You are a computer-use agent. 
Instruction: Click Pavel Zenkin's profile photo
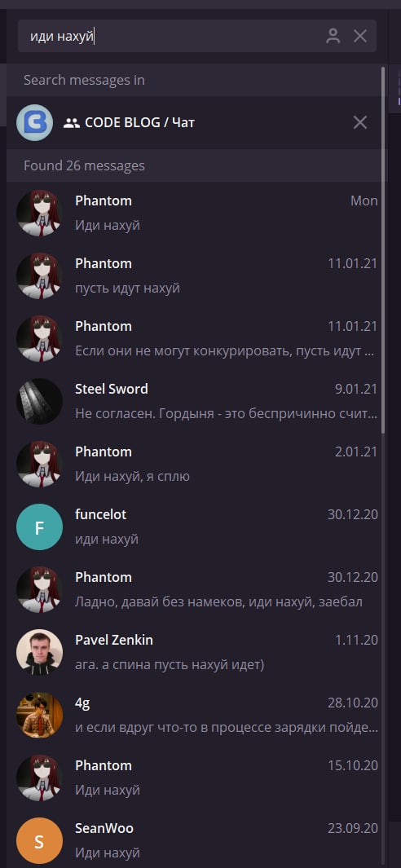click(39, 652)
